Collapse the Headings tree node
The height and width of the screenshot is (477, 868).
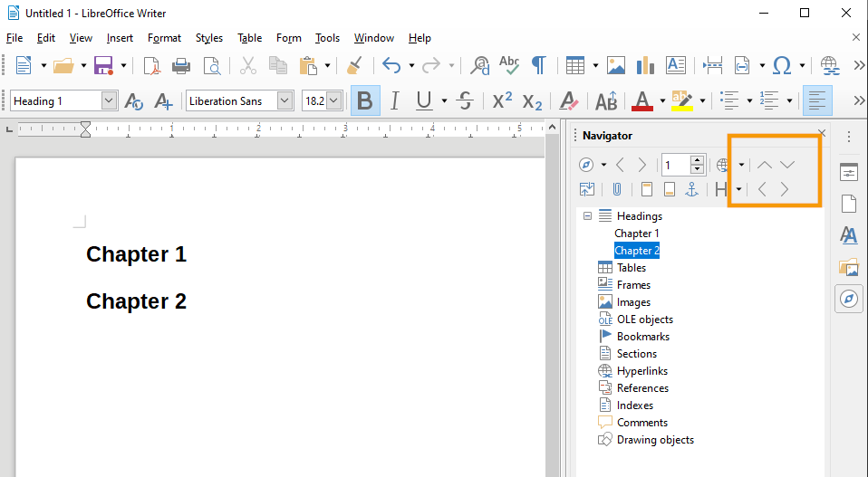(x=587, y=216)
